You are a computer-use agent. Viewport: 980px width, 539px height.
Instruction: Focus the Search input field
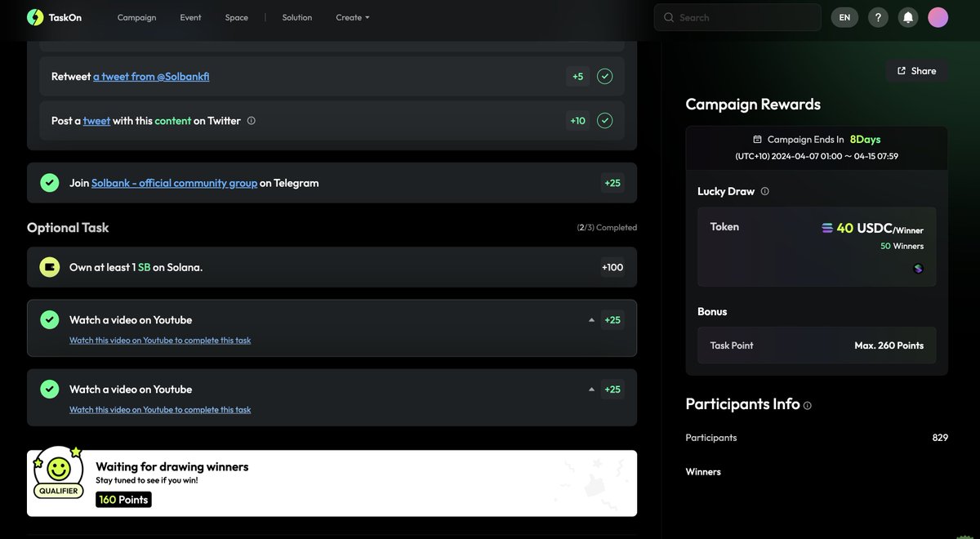[x=737, y=17]
